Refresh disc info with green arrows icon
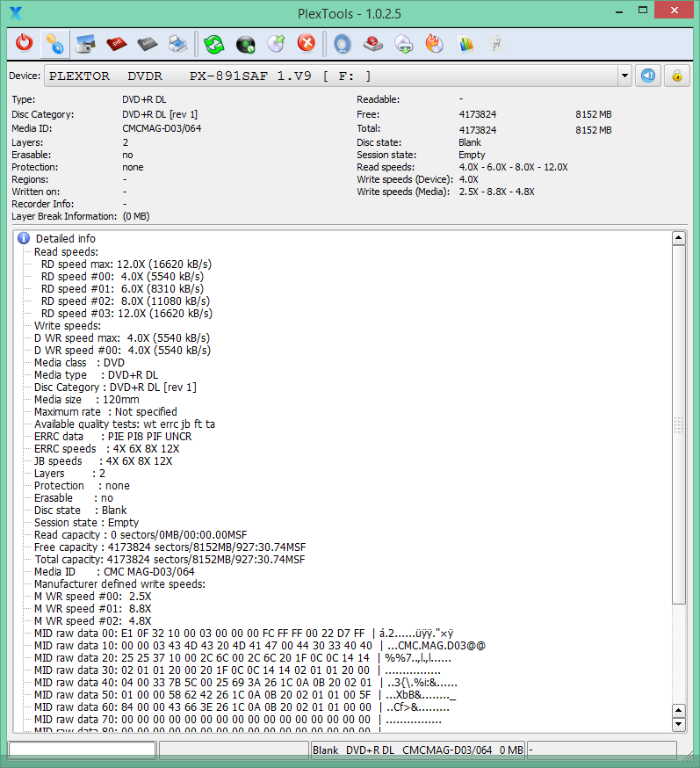The image size is (700, 768). 214,44
